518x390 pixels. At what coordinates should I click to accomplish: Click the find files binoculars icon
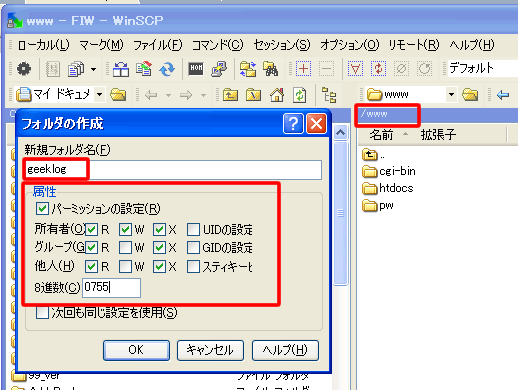point(270,69)
